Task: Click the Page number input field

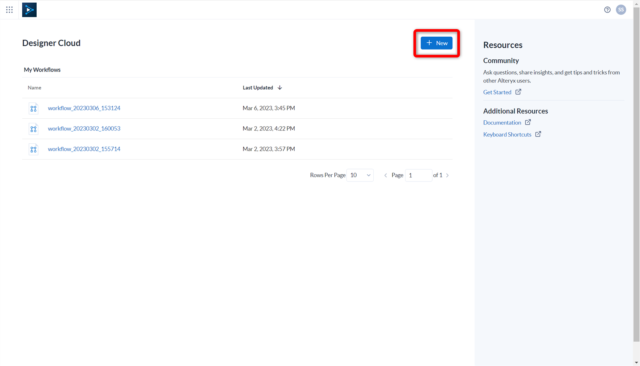Action: pos(418,175)
